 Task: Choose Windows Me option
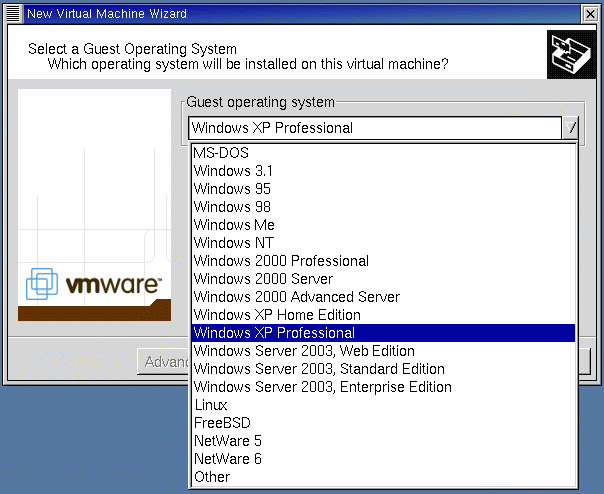click(383, 225)
